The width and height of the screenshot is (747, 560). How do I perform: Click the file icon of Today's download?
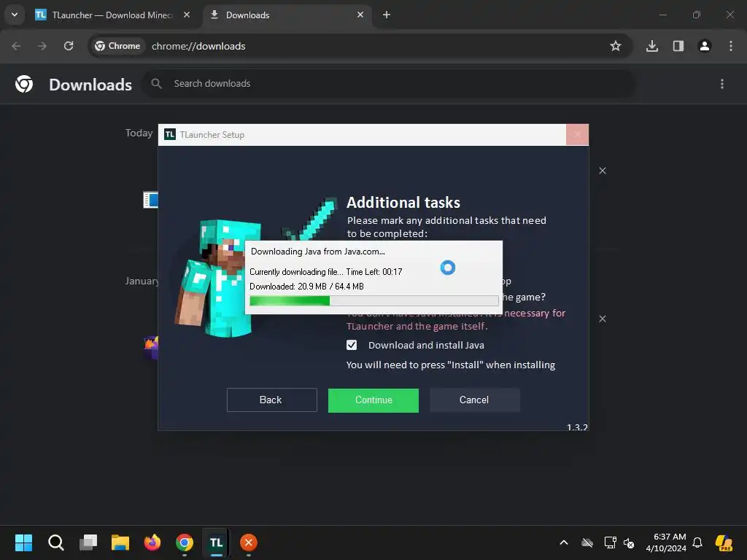(x=150, y=200)
